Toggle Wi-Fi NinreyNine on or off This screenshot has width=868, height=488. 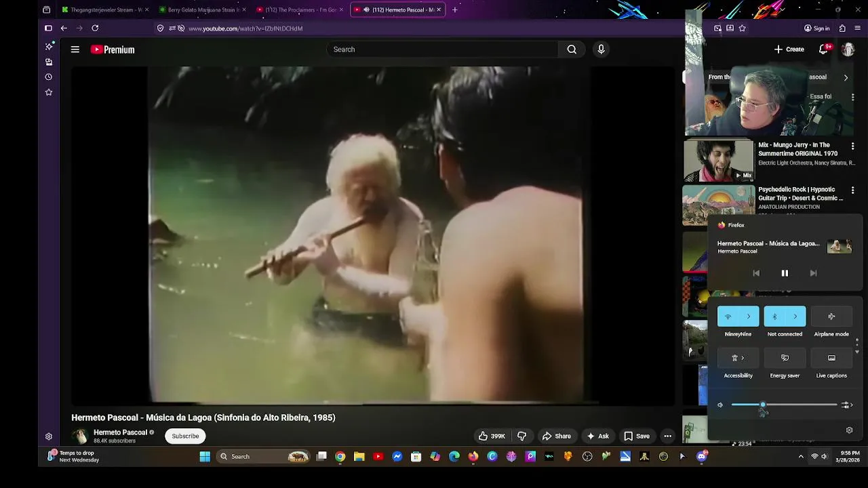tap(728, 317)
